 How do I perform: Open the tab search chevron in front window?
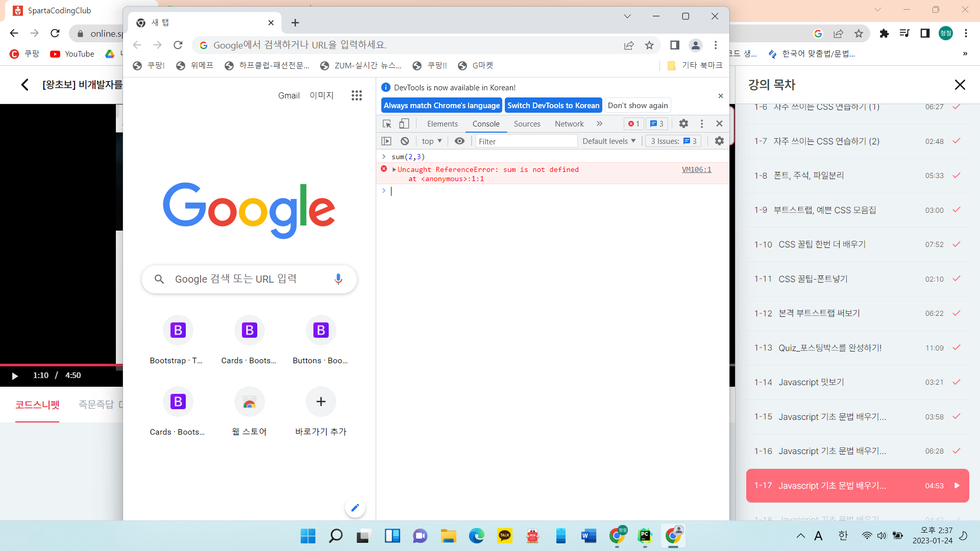[627, 16]
